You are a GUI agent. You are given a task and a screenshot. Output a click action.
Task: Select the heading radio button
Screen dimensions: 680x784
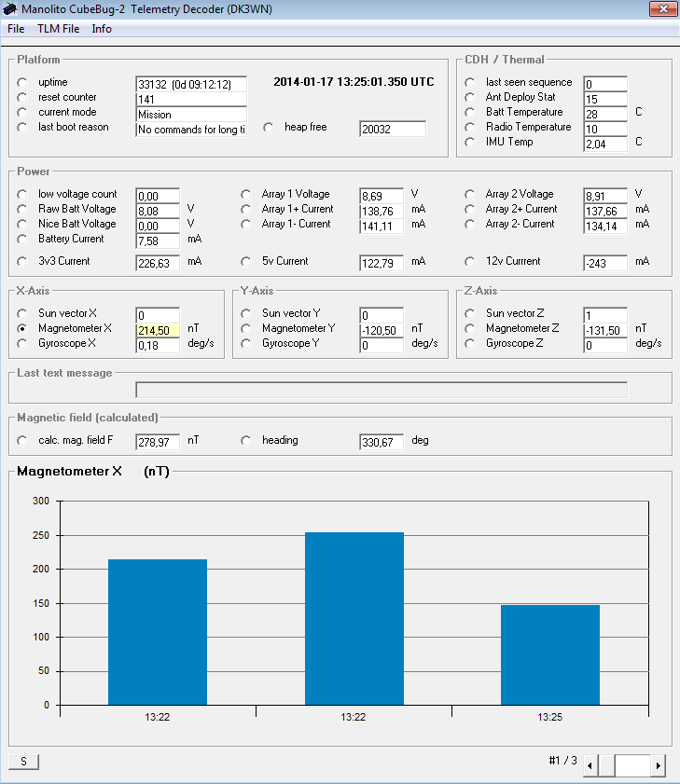click(x=245, y=441)
